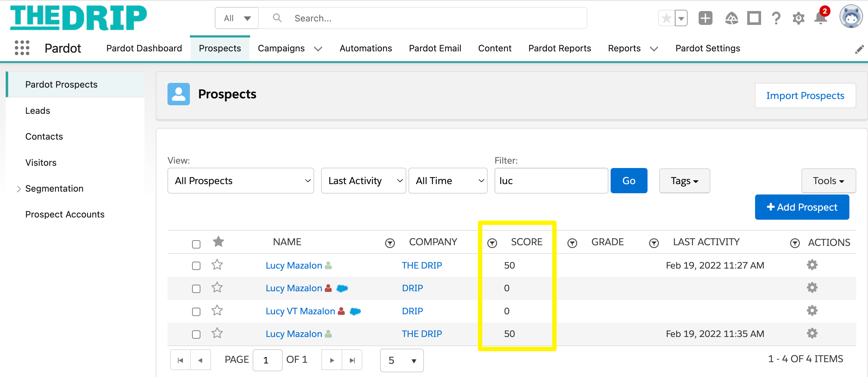Click the square utility icon in header

click(754, 18)
